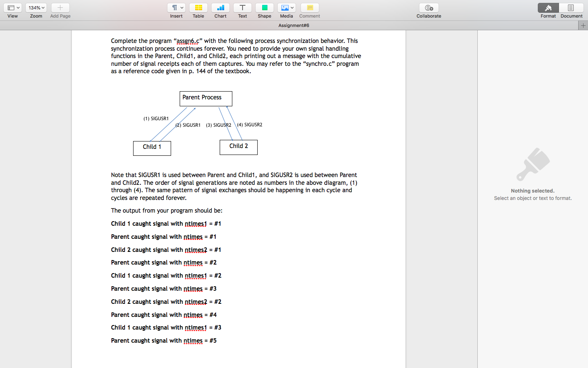This screenshot has width=588, height=368.
Task: Click the plus button near top right corner
Action: click(584, 25)
